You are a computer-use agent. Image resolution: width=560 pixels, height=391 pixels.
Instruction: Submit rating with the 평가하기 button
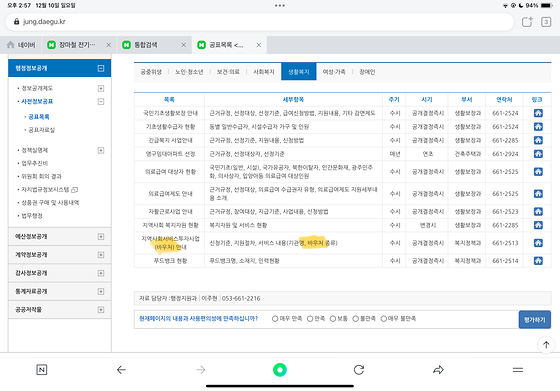click(x=535, y=320)
